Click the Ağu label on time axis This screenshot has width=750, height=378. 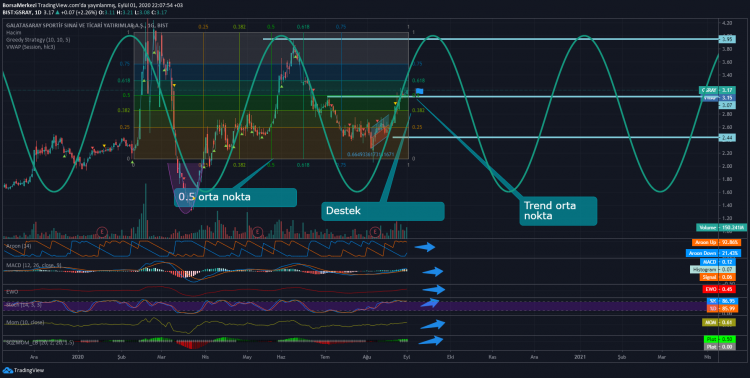(367, 356)
